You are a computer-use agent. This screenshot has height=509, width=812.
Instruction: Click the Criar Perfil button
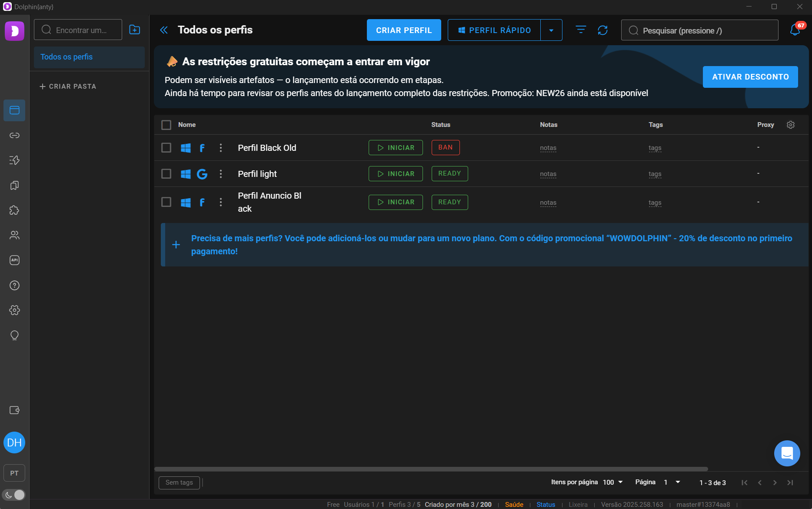(x=403, y=30)
